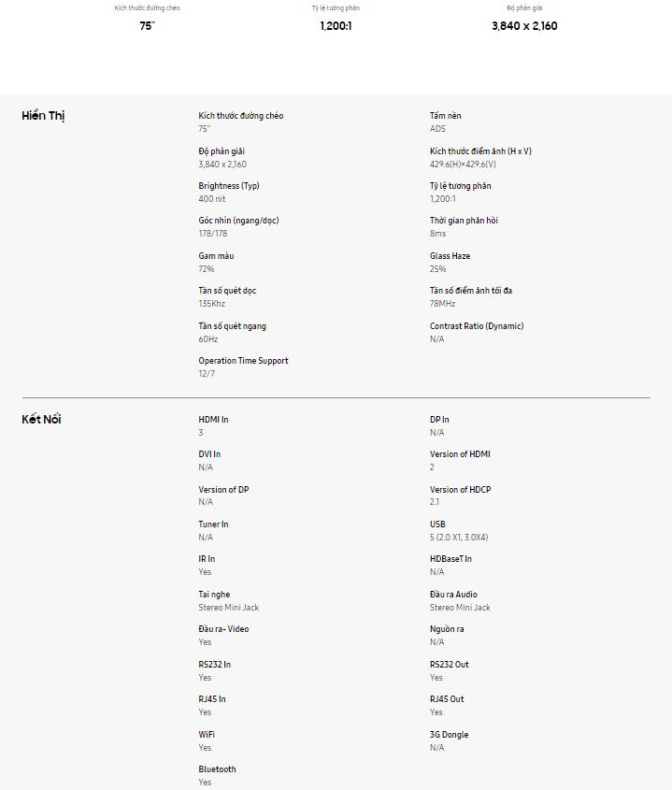Click the 1,200:1 summary value at top

(336, 26)
